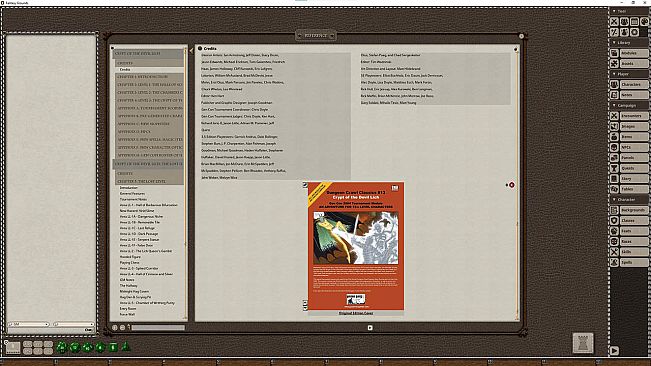
Task: Open Parcels in Campaign sidebar
Action: tap(629, 158)
